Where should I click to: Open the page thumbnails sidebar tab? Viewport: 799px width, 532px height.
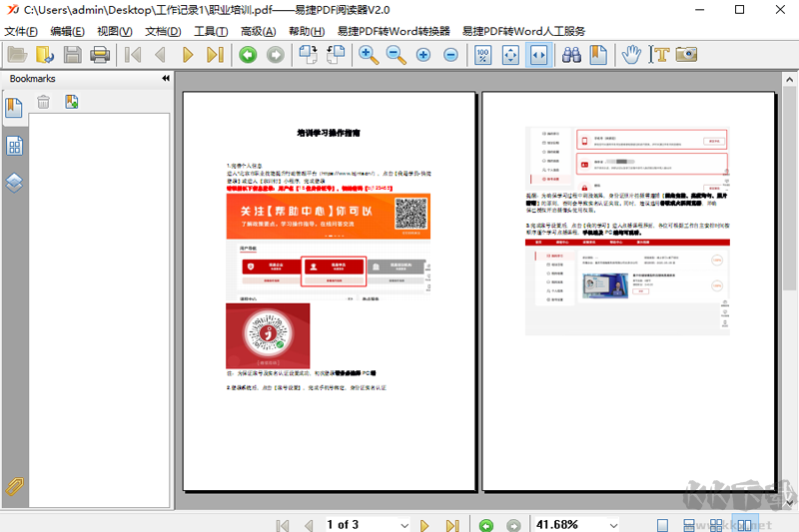click(14, 146)
